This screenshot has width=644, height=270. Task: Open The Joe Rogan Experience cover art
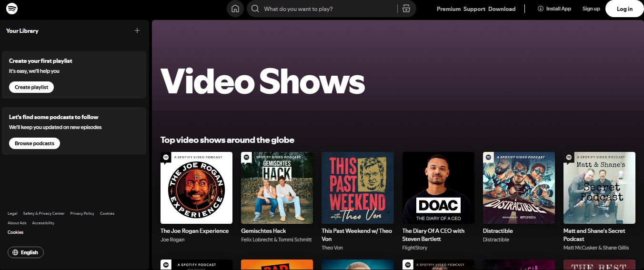(x=196, y=188)
